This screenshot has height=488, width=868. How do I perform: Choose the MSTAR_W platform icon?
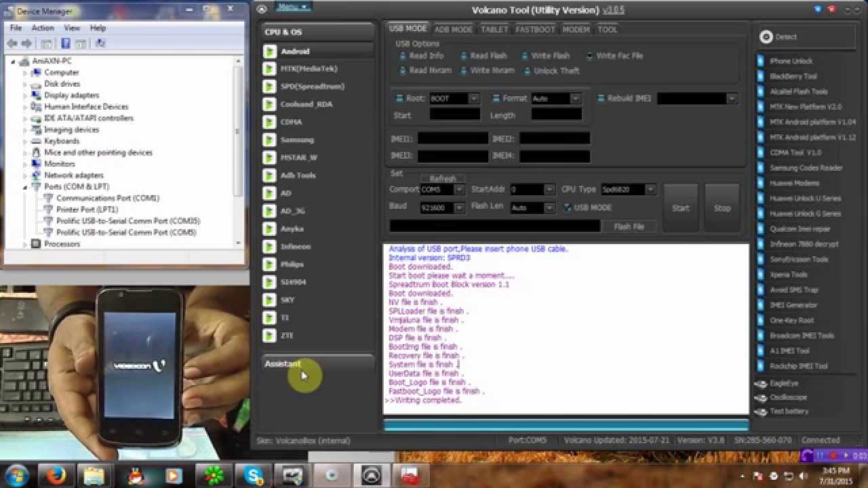[269, 157]
